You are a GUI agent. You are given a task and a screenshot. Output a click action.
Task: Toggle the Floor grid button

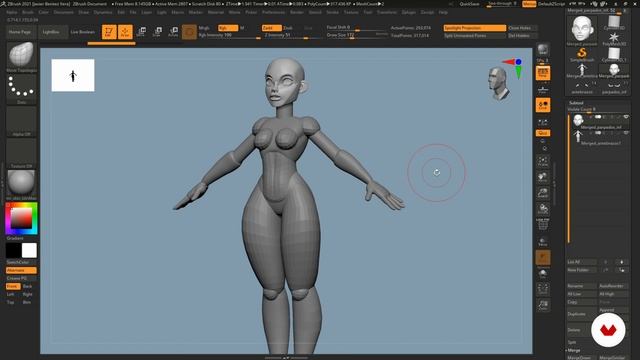point(543,90)
